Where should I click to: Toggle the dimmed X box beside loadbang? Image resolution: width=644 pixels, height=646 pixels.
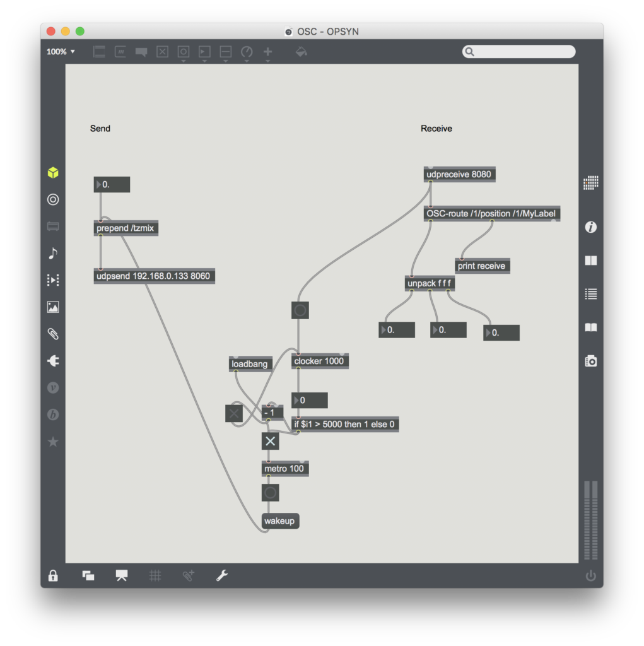point(234,413)
